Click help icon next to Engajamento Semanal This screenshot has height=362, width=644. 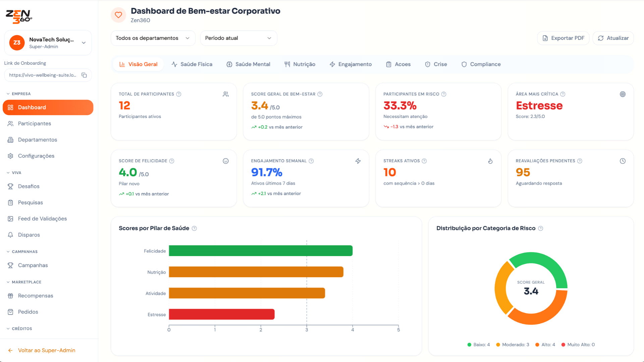click(311, 161)
